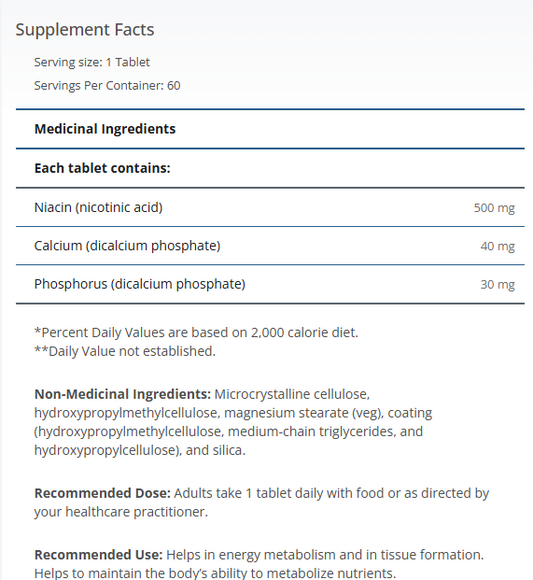This screenshot has height=580, width=533.
Task: Click the energy metabolism sentence
Action: click(325, 555)
